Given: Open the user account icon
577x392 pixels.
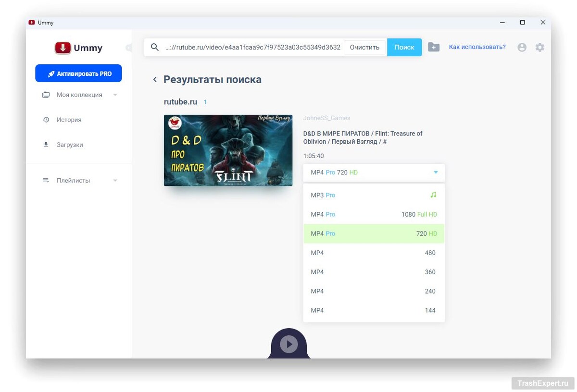Looking at the screenshot, I should click(522, 47).
